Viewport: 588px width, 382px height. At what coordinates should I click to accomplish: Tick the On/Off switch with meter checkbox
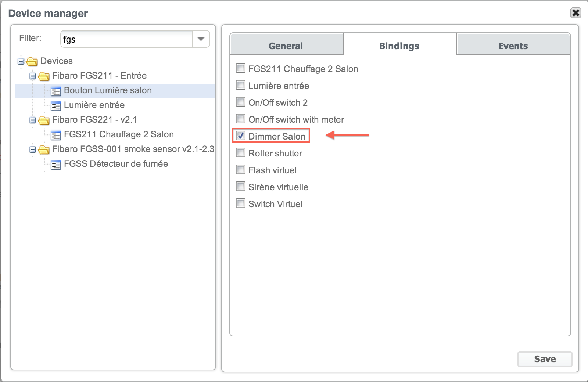pos(241,119)
